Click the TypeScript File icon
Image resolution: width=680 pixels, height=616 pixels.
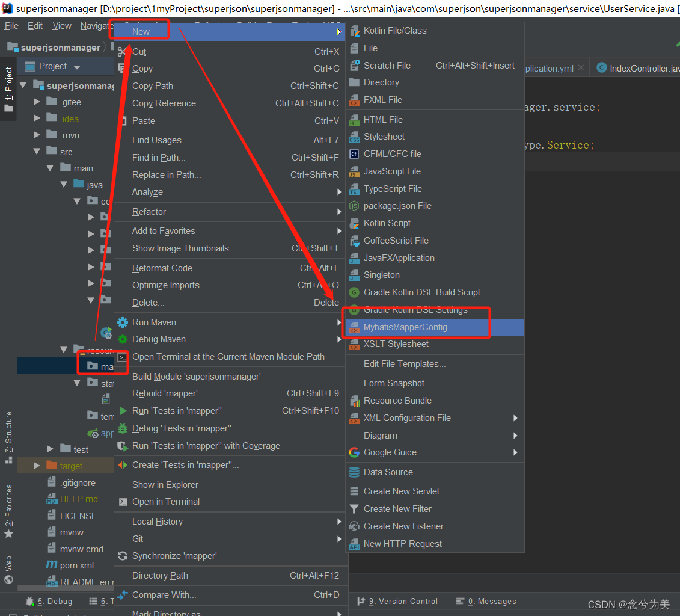[x=354, y=189]
